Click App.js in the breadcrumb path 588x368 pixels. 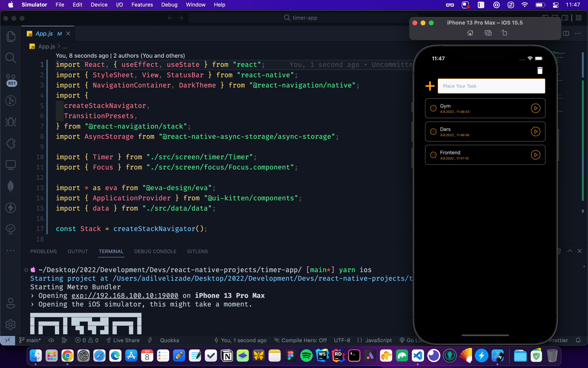(47, 46)
